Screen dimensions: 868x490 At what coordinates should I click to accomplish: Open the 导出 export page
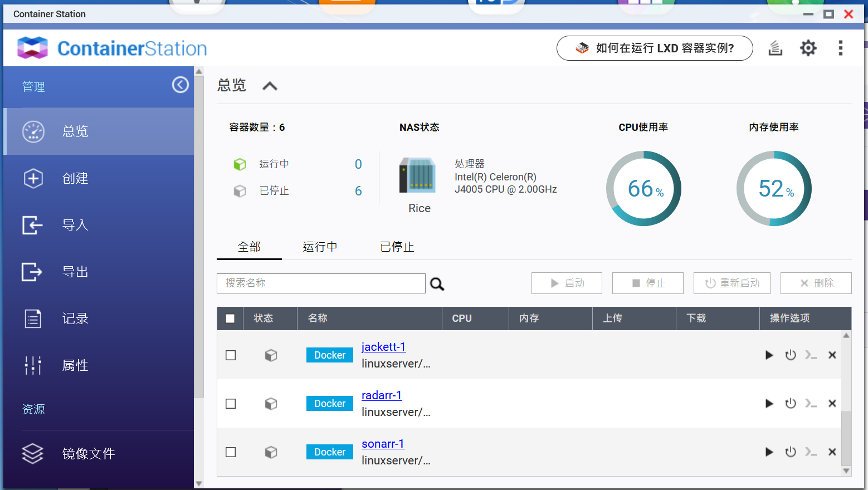coord(99,272)
